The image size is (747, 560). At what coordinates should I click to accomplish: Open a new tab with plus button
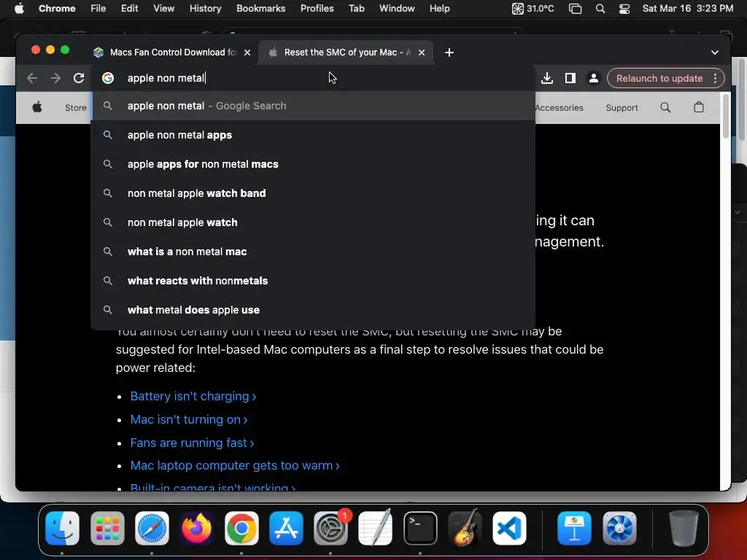(x=449, y=52)
